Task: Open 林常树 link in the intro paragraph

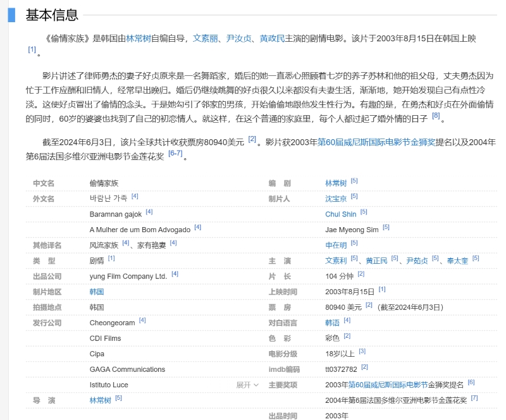Action: click(139, 39)
